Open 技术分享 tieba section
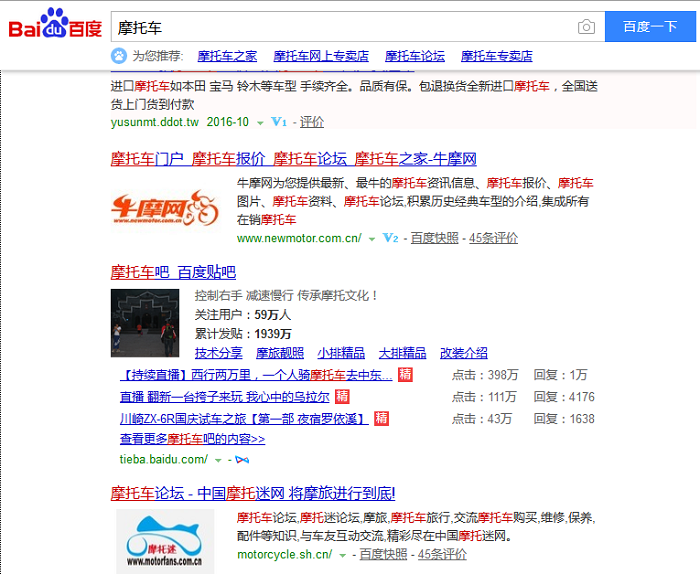700x574 pixels. pyautogui.click(x=219, y=353)
